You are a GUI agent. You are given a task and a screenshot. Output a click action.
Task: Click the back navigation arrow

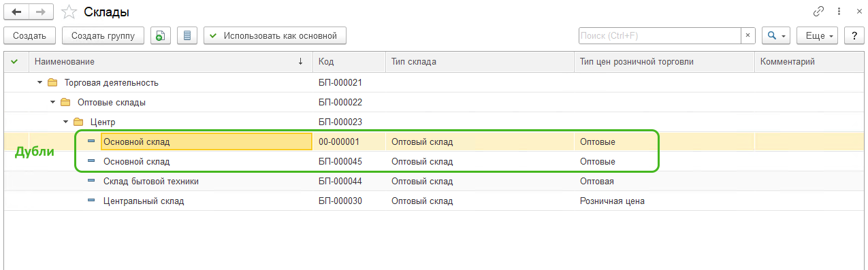pos(17,12)
